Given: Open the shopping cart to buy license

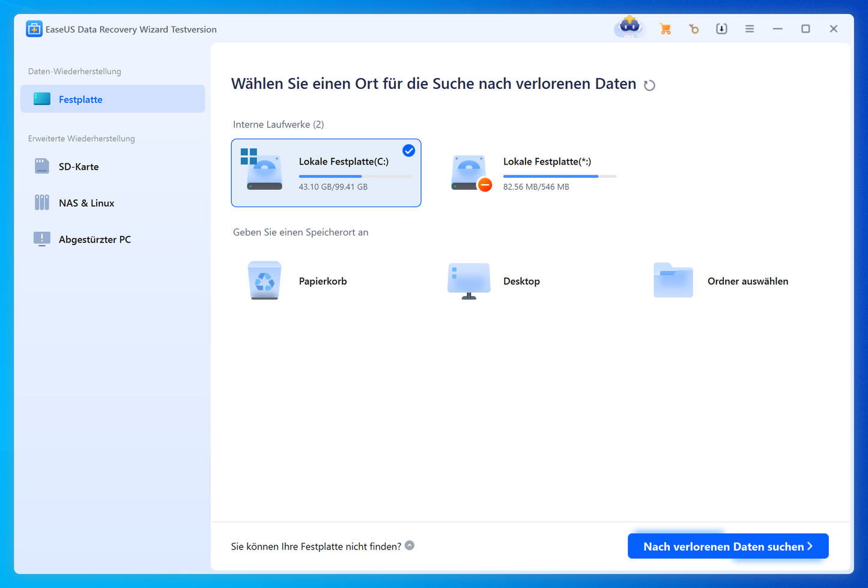Looking at the screenshot, I should point(665,29).
